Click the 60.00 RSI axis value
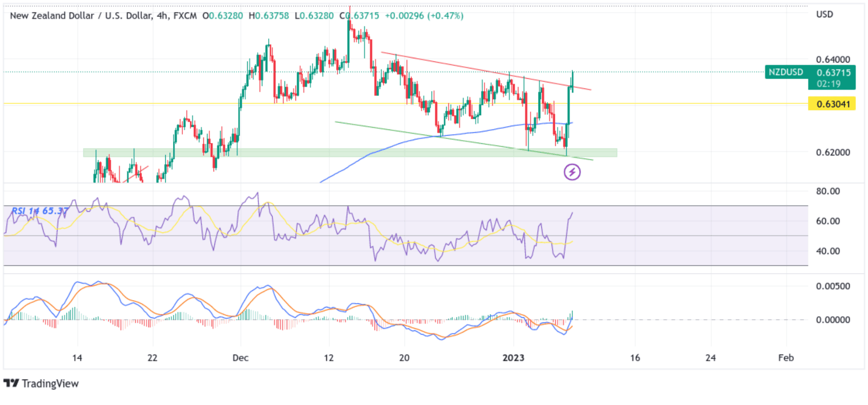868x405 pixels. pyautogui.click(x=828, y=221)
